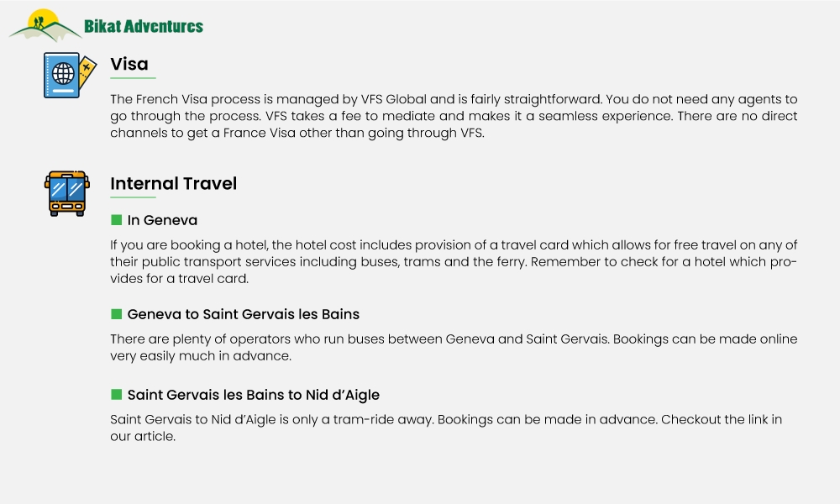The width and height of the screenshot is (840, 504).
Task: Select the Internal Travel heading
Action: 174,184
